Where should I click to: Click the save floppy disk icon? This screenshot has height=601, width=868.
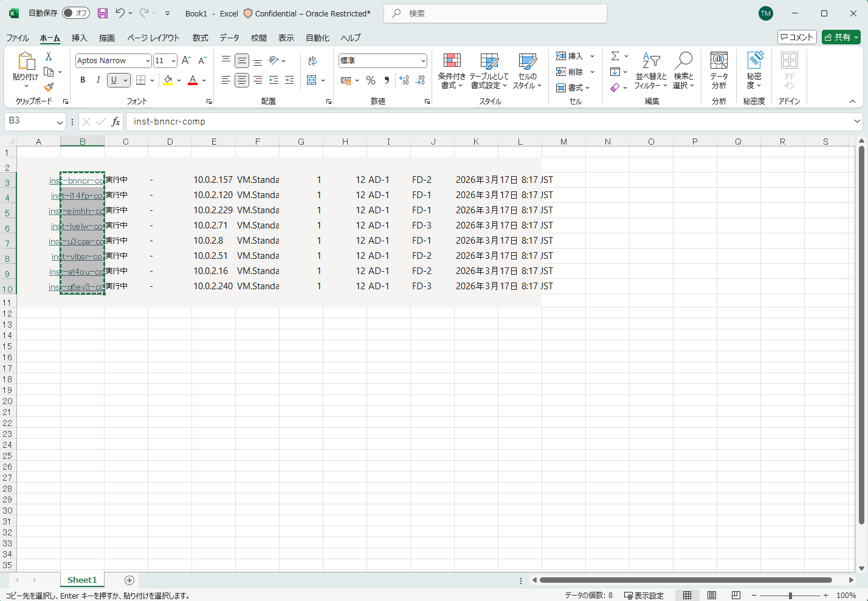tap(103, 13)
